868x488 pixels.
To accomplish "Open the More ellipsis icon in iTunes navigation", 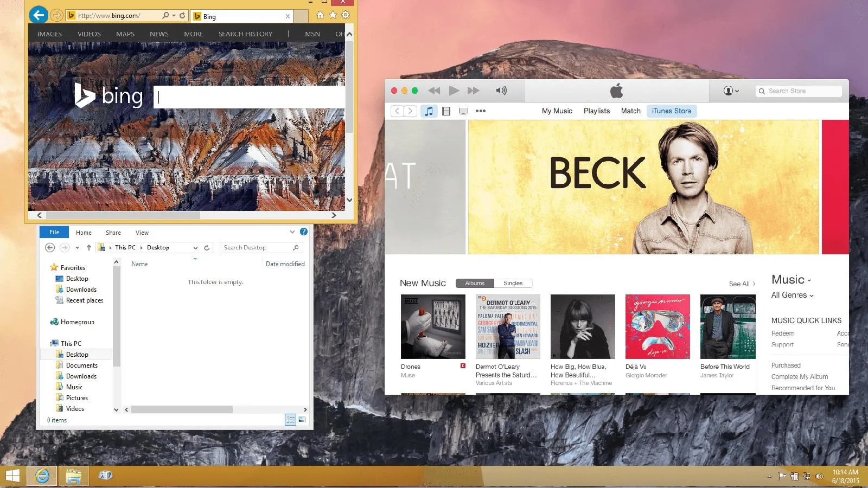I will click(481, 111).
